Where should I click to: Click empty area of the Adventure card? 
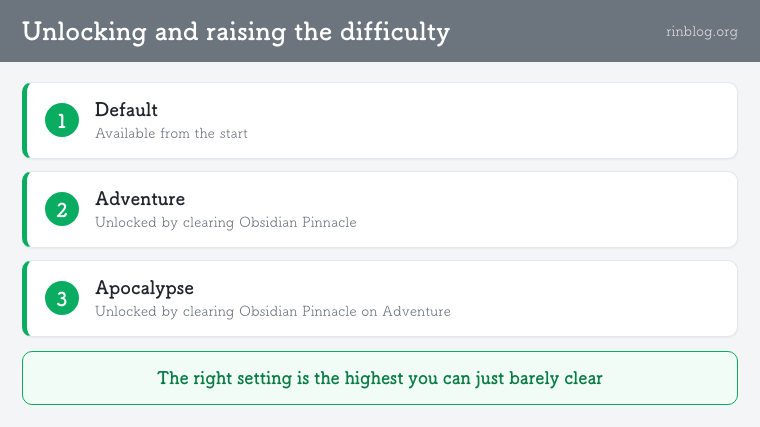pyautogui.click(x=533, y=209)
